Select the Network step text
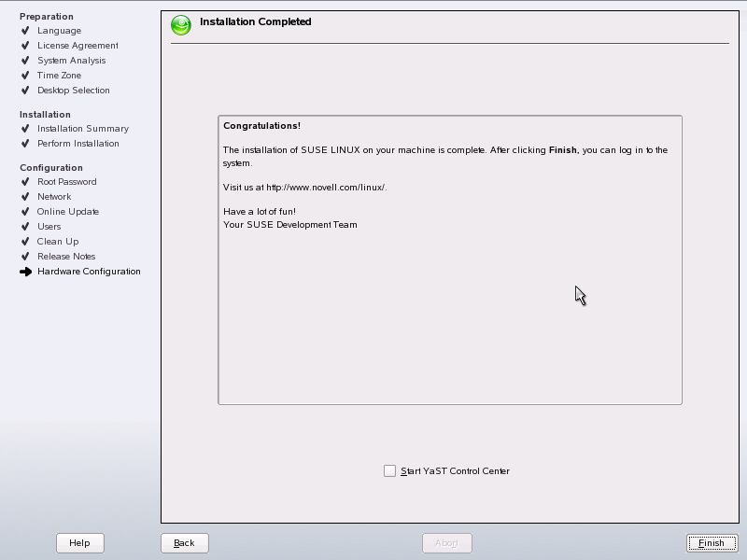 pyautogui.click(x=54, y=197)
